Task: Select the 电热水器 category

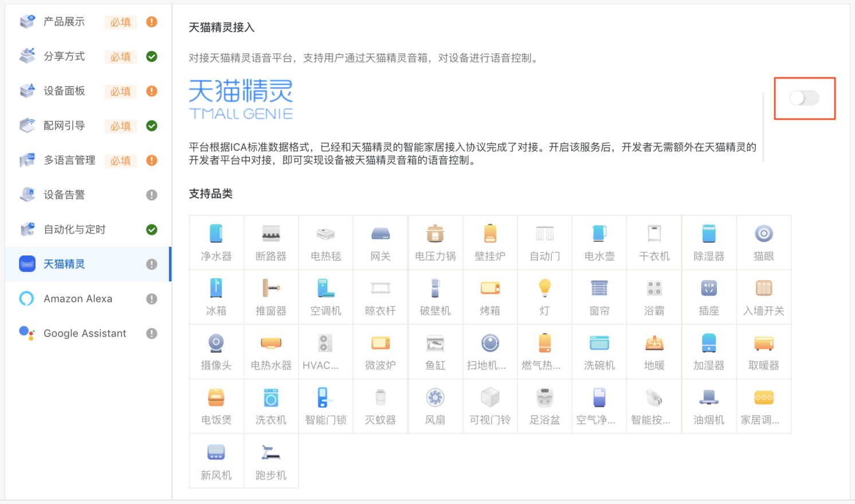Action: [x=271, y=352]
